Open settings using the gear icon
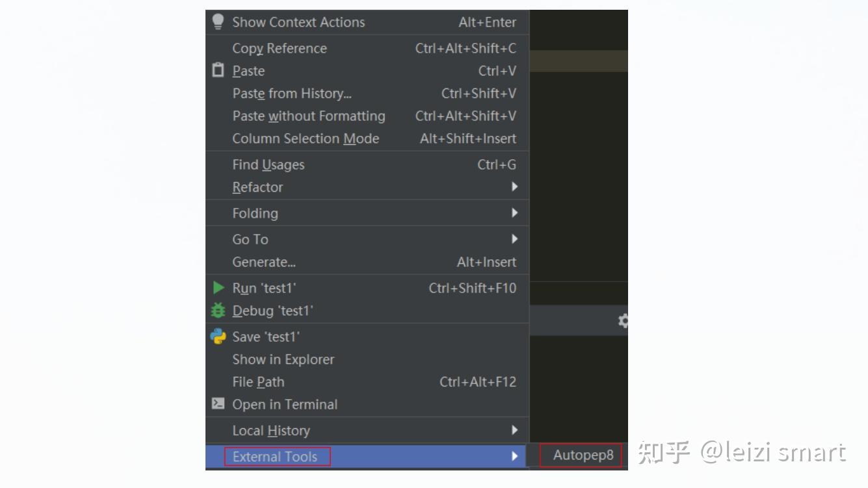The height and width of the screenshot is (488, 868). click(623, 320)
